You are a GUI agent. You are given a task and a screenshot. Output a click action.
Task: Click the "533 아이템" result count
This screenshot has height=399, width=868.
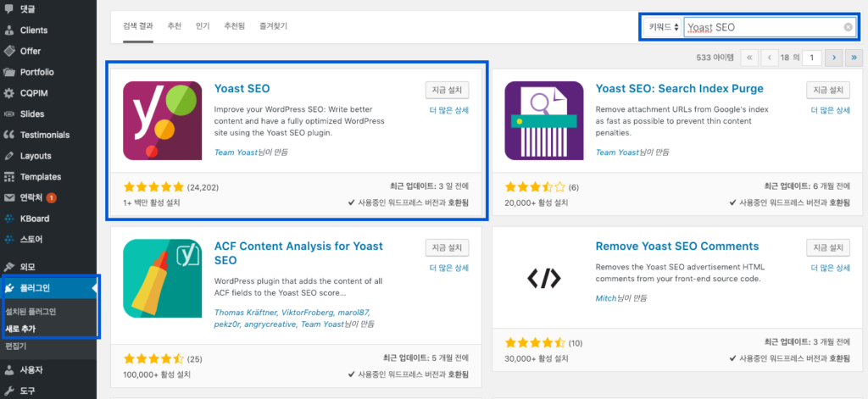point(714,57)
